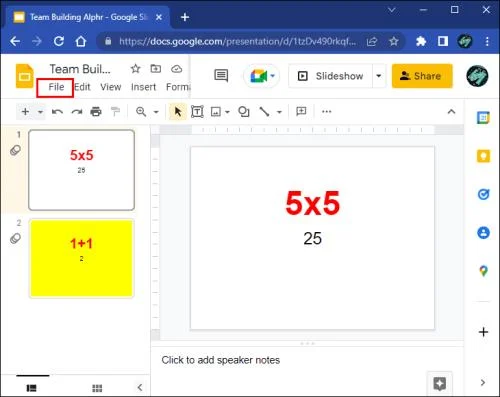This screenshot has height=397, width=500.
Task: Select the Line tool
Action: [x=264, y=111]
